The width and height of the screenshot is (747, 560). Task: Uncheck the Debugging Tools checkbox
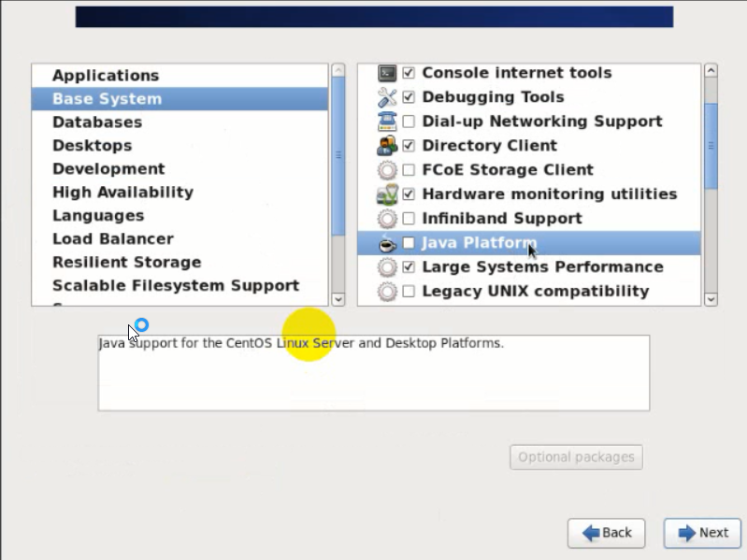pos(409,97)
